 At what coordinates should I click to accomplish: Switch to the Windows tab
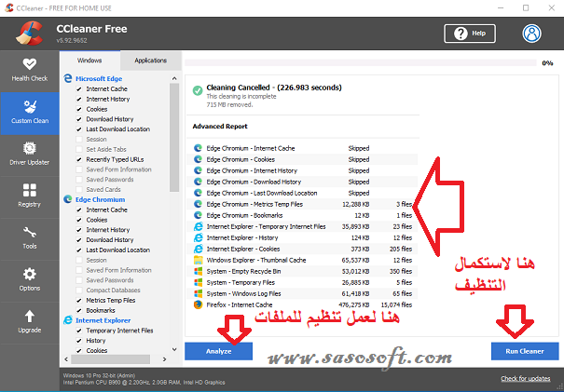(x=89, y=61)
